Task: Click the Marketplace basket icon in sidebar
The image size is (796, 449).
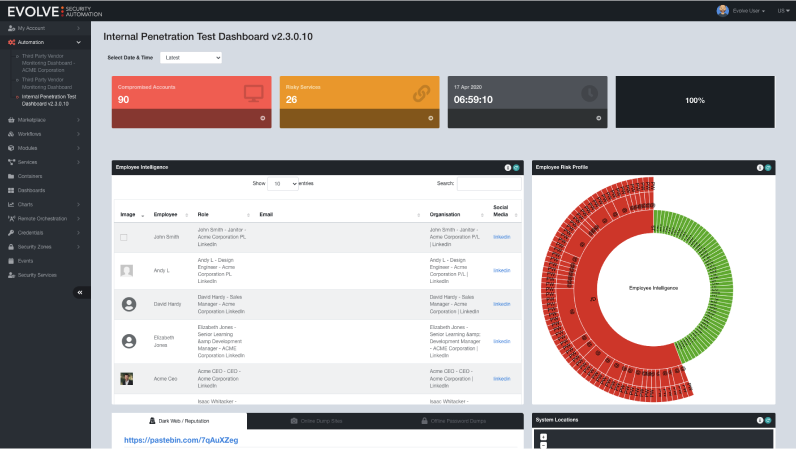Action: point(11,119)
